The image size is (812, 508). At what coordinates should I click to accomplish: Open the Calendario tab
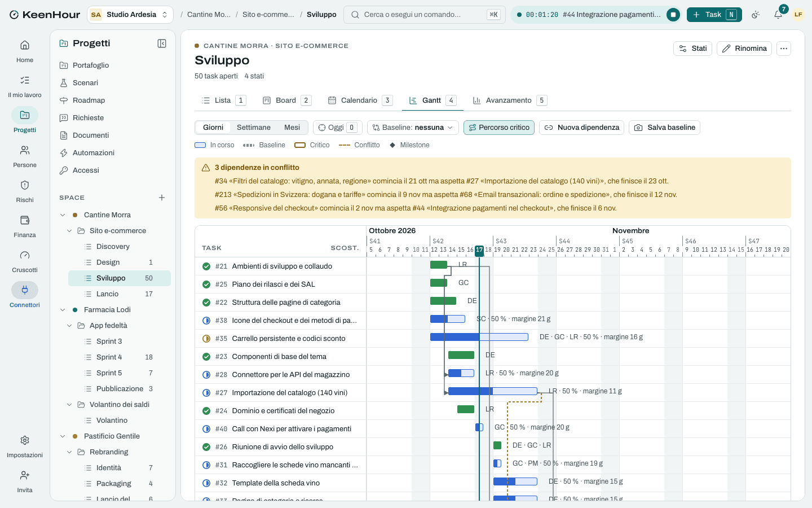360,100
